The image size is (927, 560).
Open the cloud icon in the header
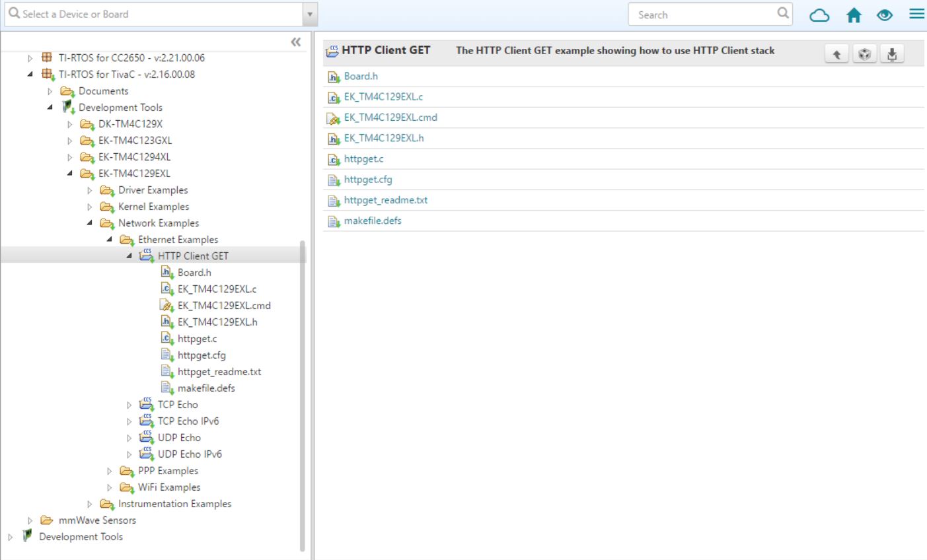819,15
